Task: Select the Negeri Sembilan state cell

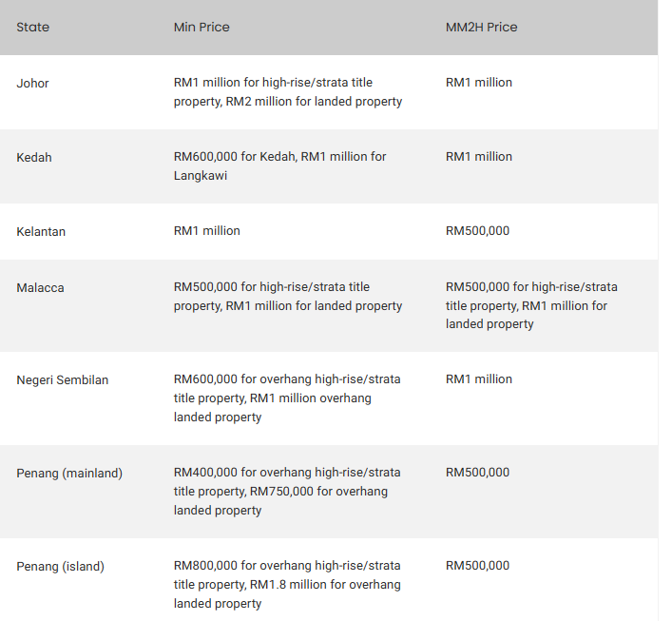Action: coord(62,380)
